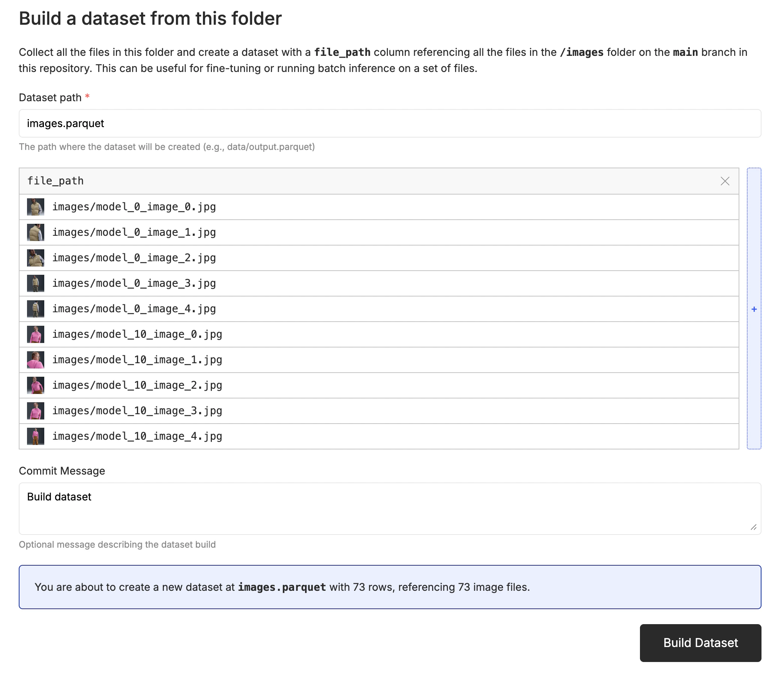
Task: Click the file_path column header
Action: coord(56,181)
